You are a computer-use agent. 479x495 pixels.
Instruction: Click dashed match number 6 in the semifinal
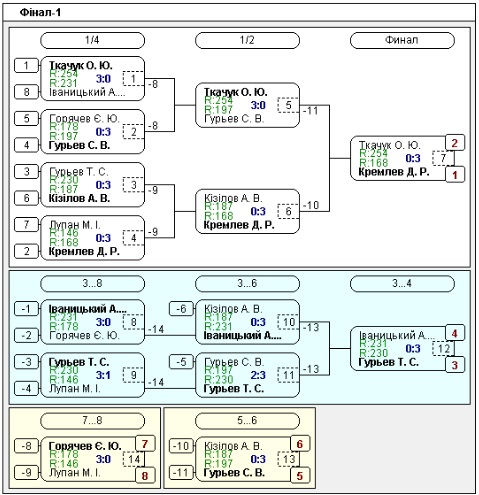288,211
